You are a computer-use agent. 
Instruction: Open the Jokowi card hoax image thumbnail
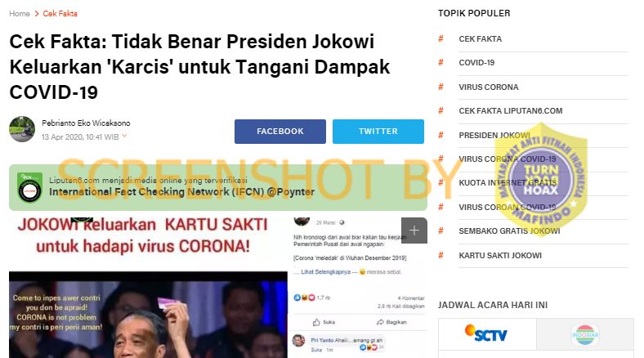coord(148,288)
